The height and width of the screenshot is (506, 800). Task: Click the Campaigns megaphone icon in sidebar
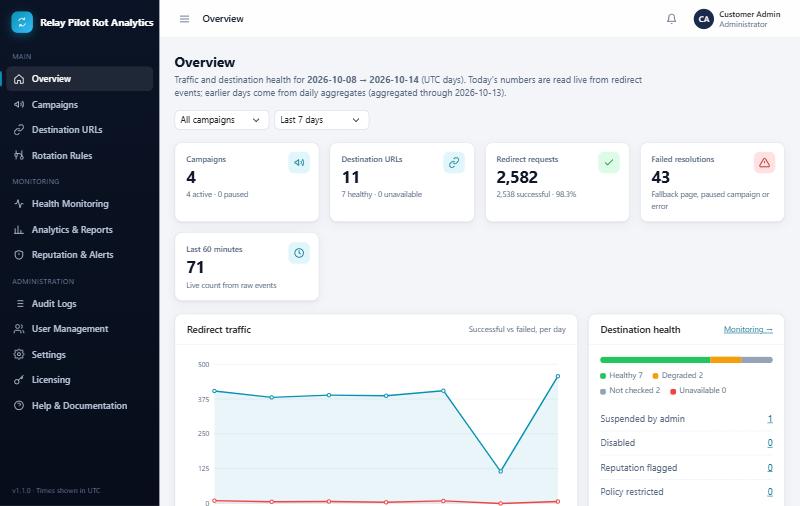point(19,105)
